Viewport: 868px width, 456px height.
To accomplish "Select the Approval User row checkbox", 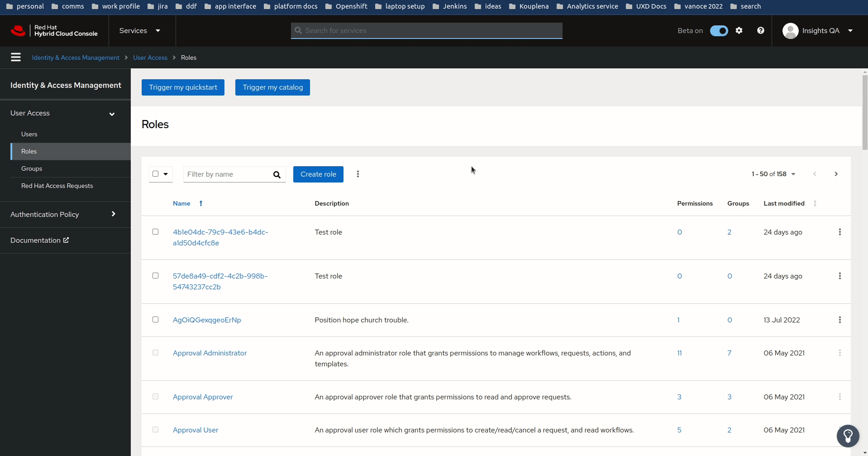I will [156, 430].
